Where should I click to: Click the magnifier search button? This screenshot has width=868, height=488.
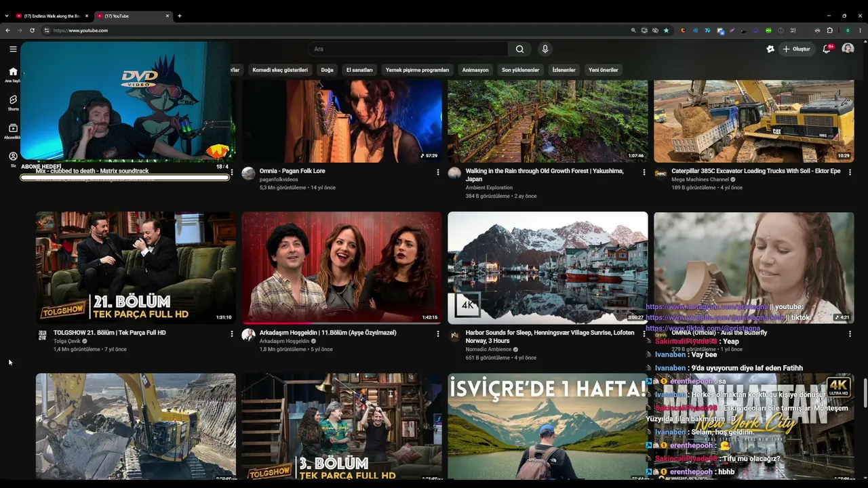[519, 49]
